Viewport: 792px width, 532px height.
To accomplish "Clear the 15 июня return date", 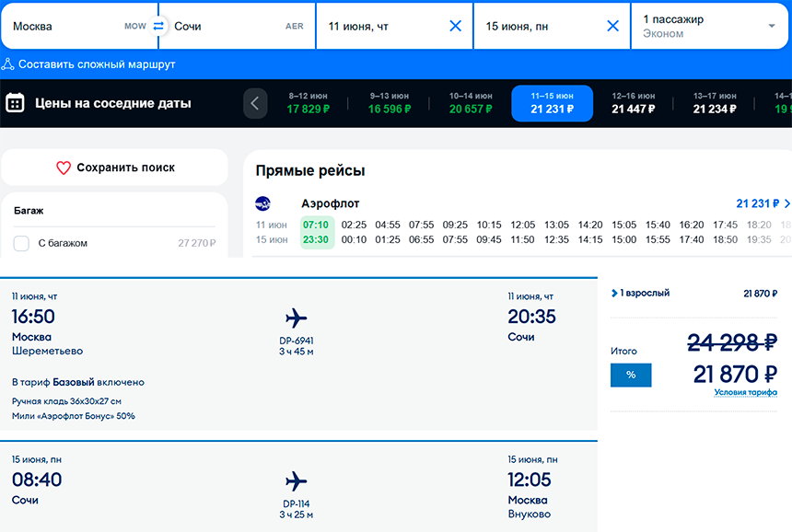I will (x=612, y=26).
